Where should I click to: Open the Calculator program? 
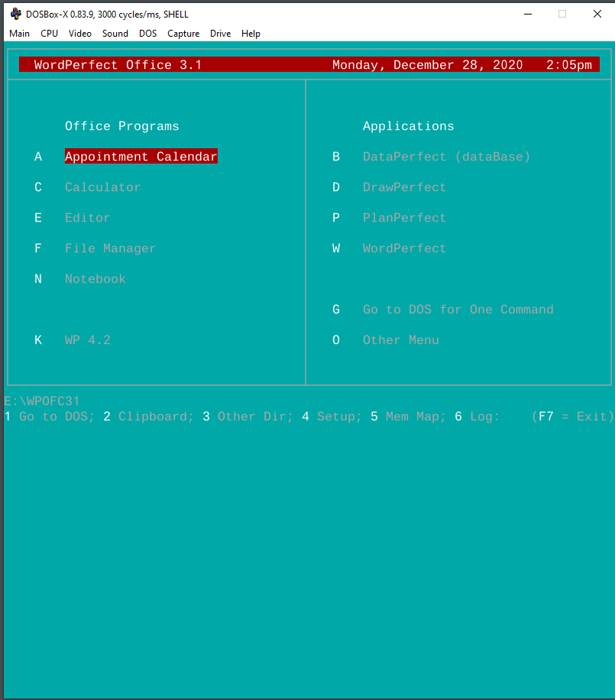[102, 186]
